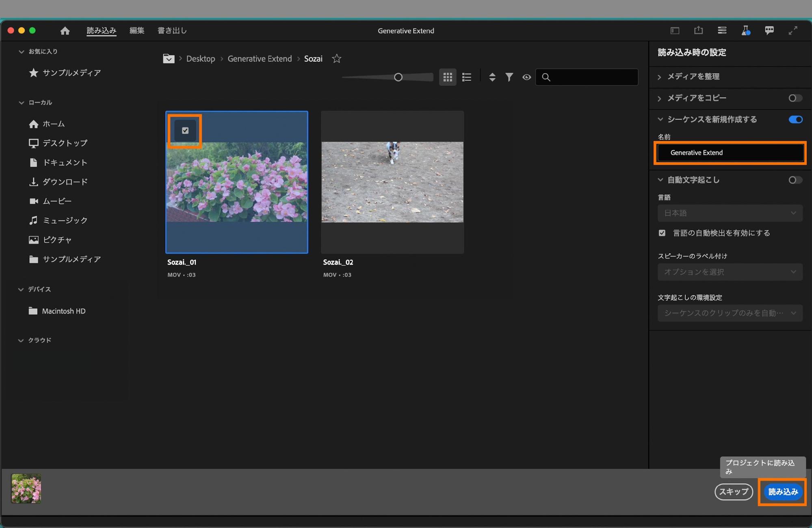Image resolution: width=812 pixels, height=528 pixels.
Task: Collapse the お気に入り sidebar group
Action: coord(22,52)
